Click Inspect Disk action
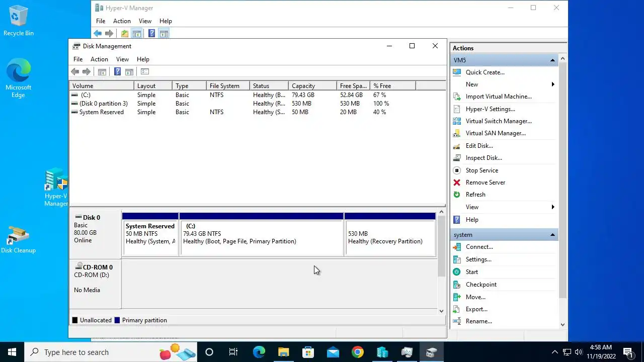Image resolution: width=644 pixels, height=362 pixels. tap(484, 158)
